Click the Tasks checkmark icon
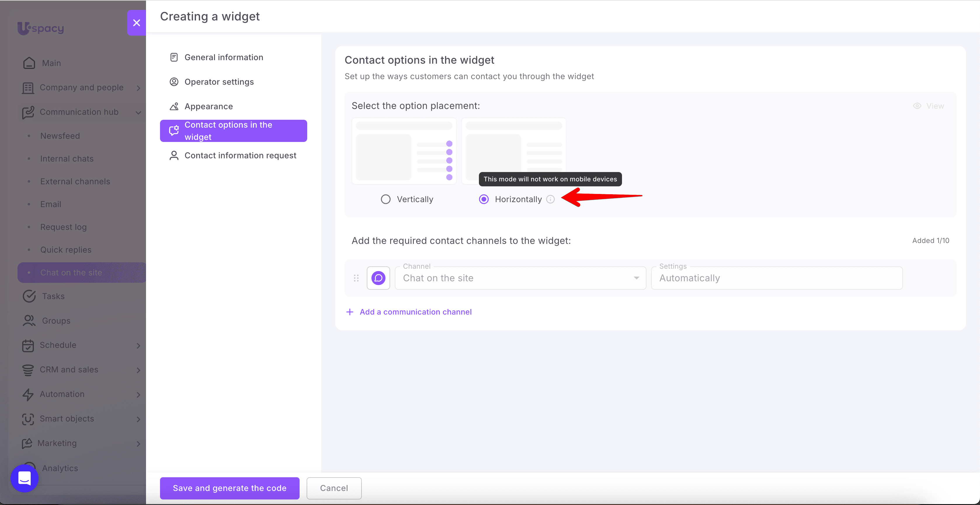 [29, 296]
